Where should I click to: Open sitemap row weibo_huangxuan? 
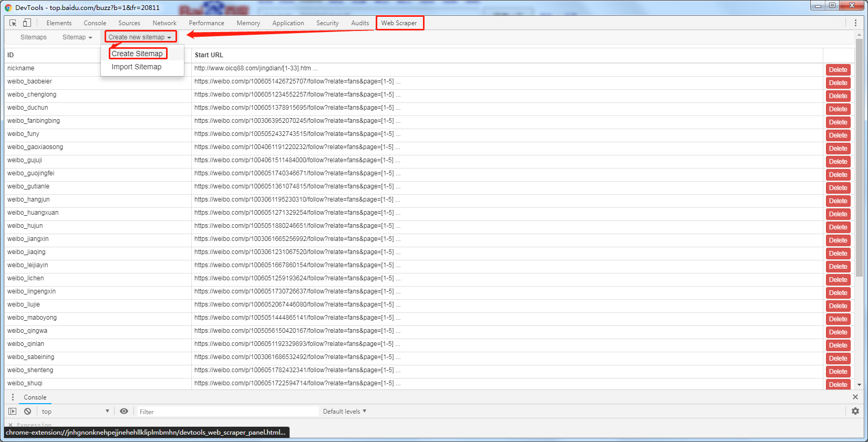(429, 214)
